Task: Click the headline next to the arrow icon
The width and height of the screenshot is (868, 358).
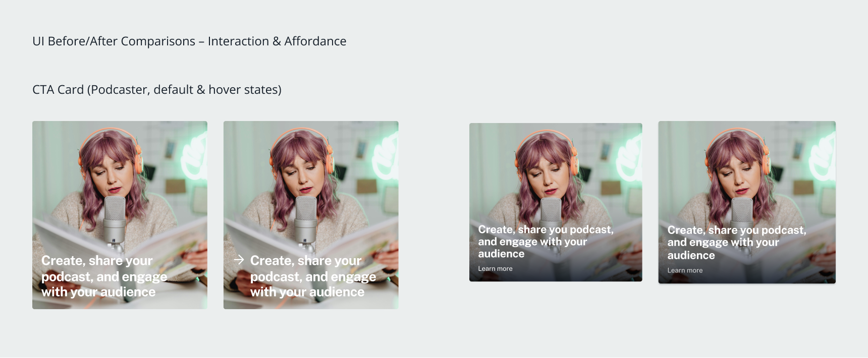Action: tap(313, 276)
